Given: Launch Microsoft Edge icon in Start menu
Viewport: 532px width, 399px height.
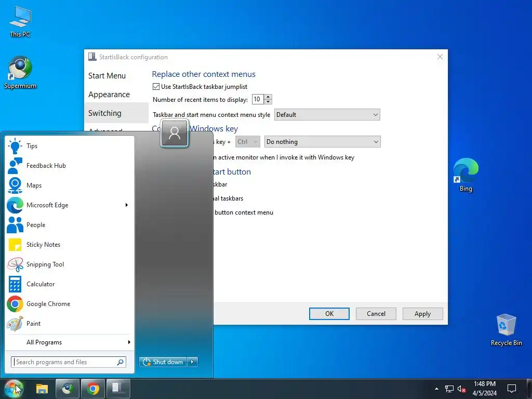Looking at the screenshot, I should (x=15, y=205).
